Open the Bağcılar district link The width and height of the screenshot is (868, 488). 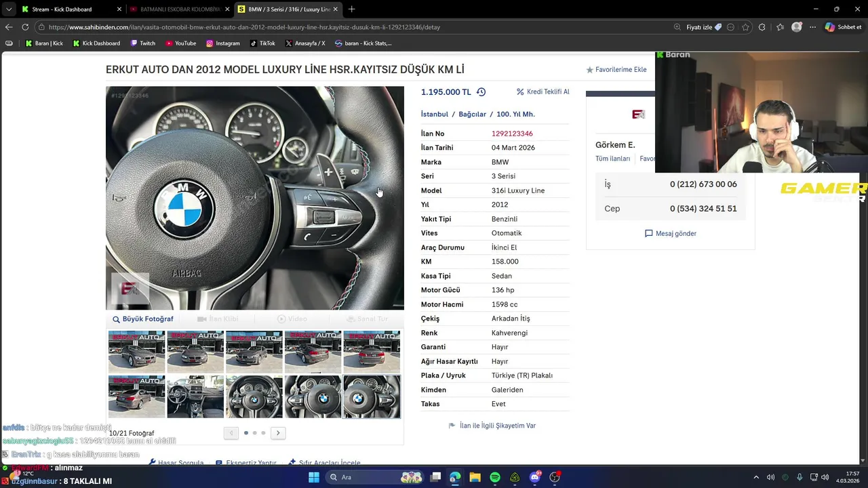click(473, 115)
